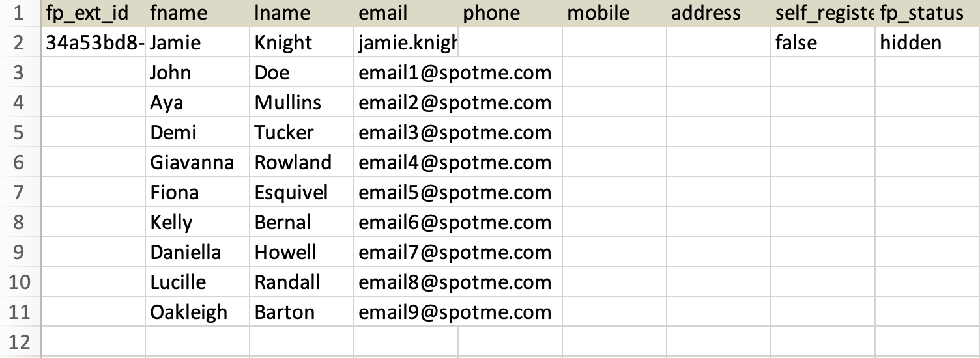
Task: Select the fp_ext_id header cell
Action: tap(93, 13)
